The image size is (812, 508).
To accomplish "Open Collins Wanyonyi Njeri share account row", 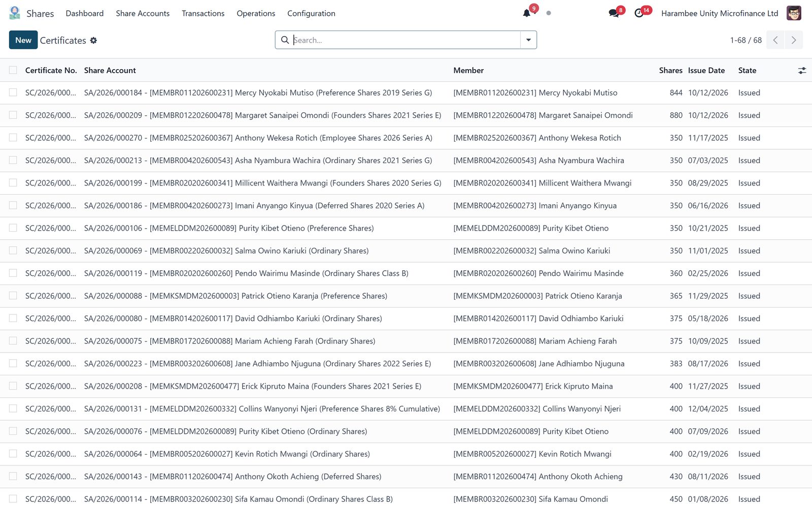I will pyautogui.click(x=262, y=409).
